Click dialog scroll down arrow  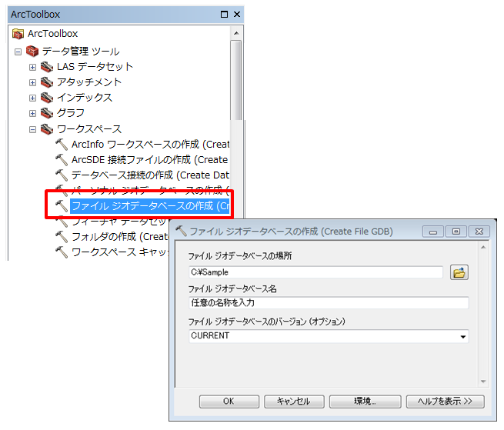483,382
